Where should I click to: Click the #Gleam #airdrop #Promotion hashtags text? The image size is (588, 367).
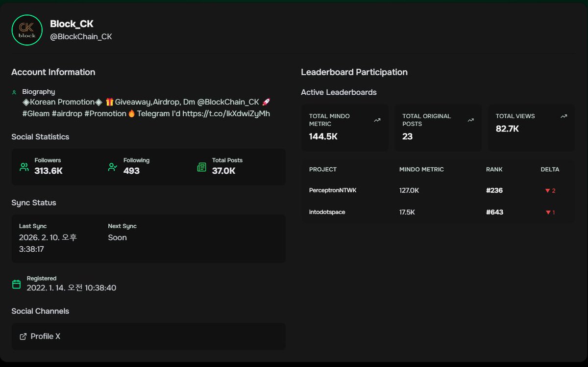tap(74, 114)
